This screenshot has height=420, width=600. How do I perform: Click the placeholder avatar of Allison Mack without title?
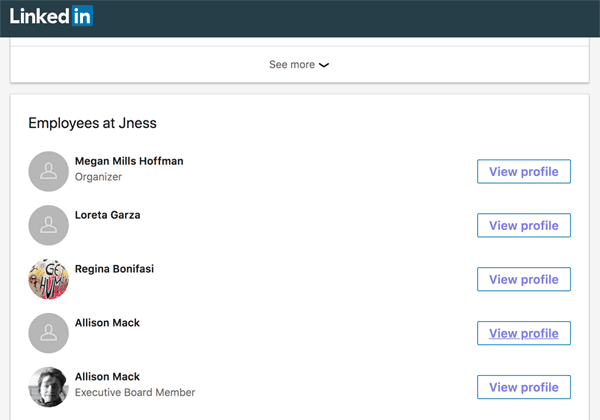click(49, 333)
